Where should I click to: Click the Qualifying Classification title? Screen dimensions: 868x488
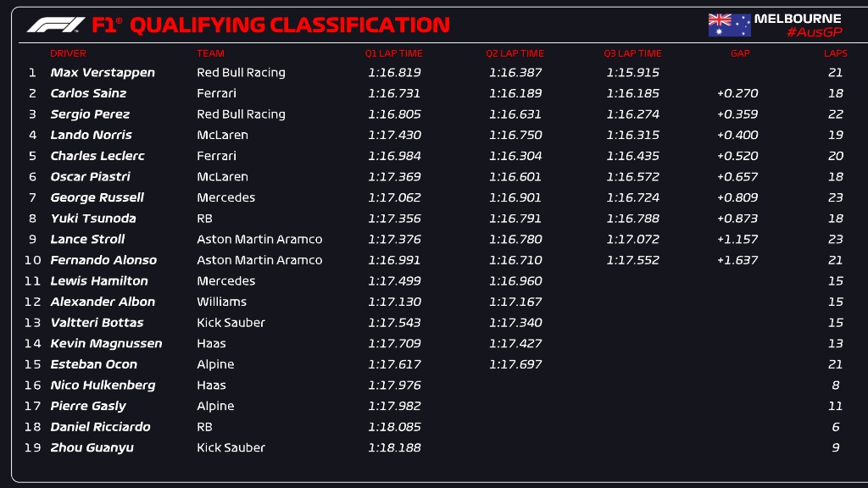(290, 25)
